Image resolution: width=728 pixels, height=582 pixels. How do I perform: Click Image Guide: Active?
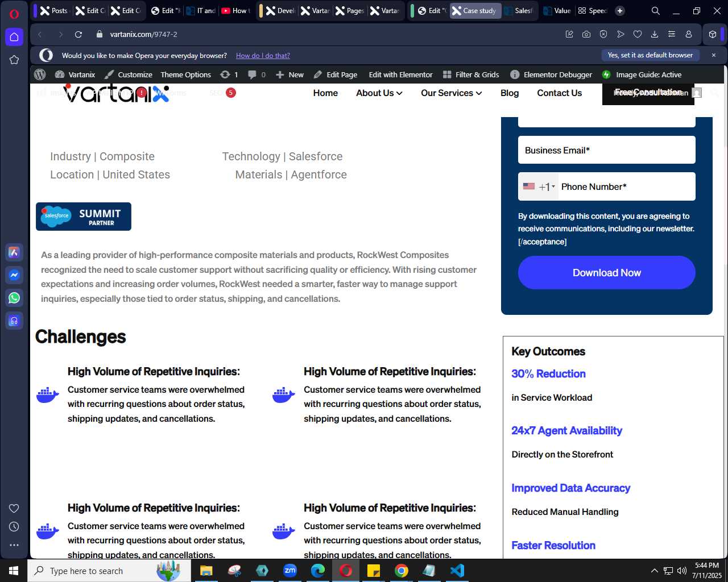pos(642,74)
